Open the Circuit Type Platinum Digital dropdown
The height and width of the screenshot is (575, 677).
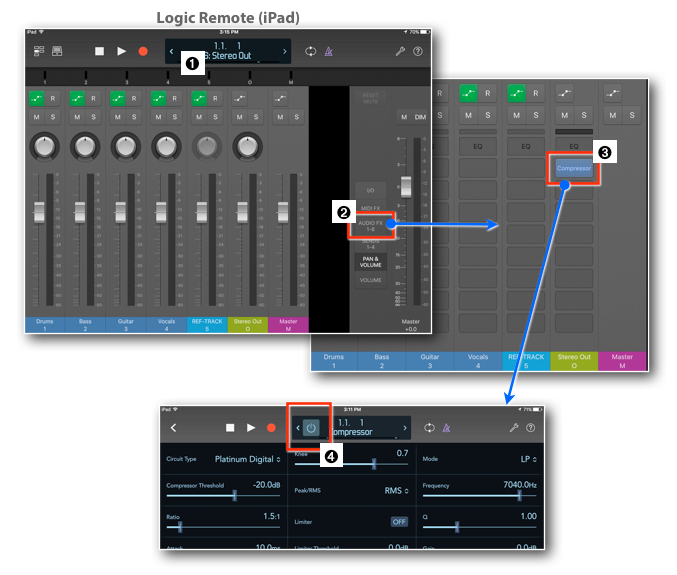248,459
